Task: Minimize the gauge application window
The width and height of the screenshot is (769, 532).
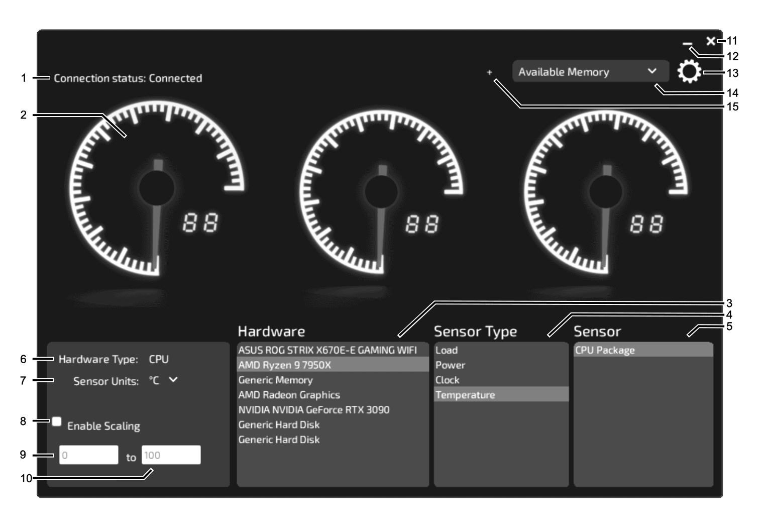Action: (x=687, y=44)
